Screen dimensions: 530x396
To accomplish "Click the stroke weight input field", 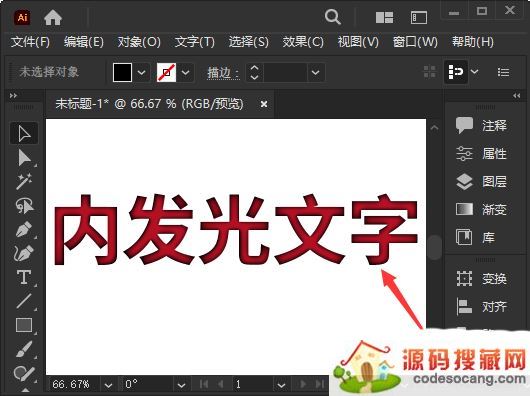I will coord(286,72).
